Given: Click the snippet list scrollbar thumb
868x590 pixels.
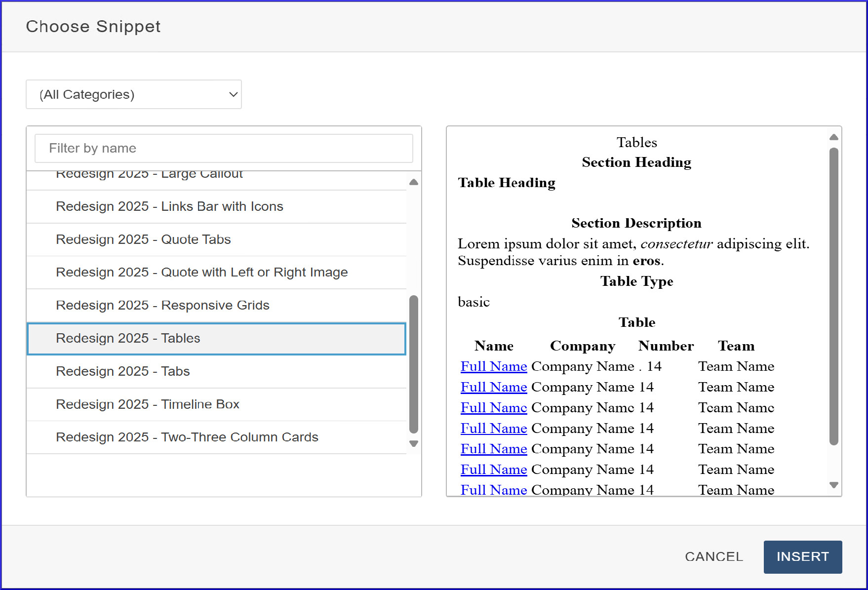Looking at the screenshot, I should pyautogui.click(x=414, y=364).
